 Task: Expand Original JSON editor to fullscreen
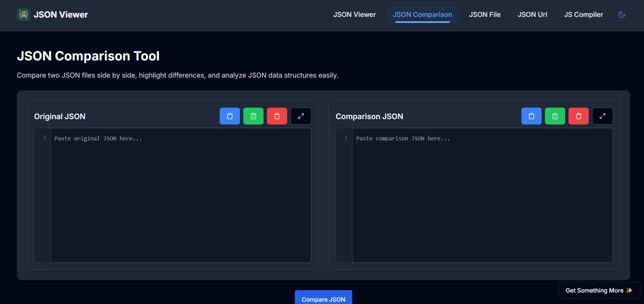(301, 116)
